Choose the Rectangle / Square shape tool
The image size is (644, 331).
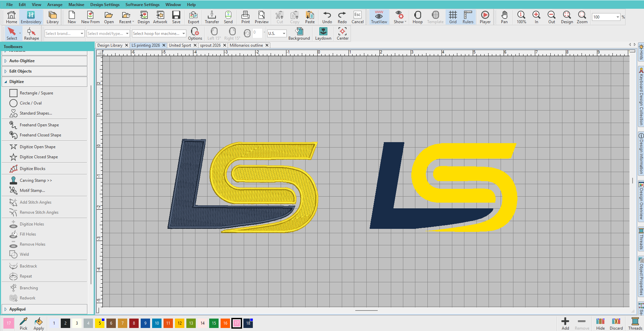click(x=36, y=93)
